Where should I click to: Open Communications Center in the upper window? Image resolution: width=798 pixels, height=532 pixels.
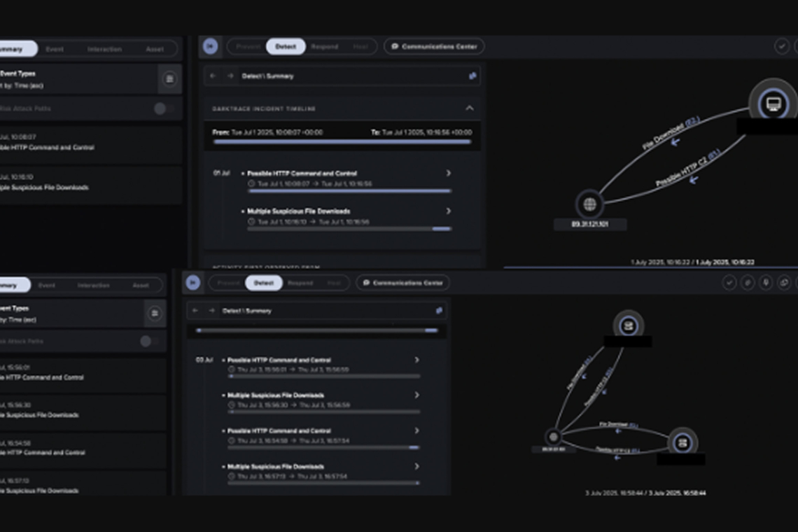[434, 46]
